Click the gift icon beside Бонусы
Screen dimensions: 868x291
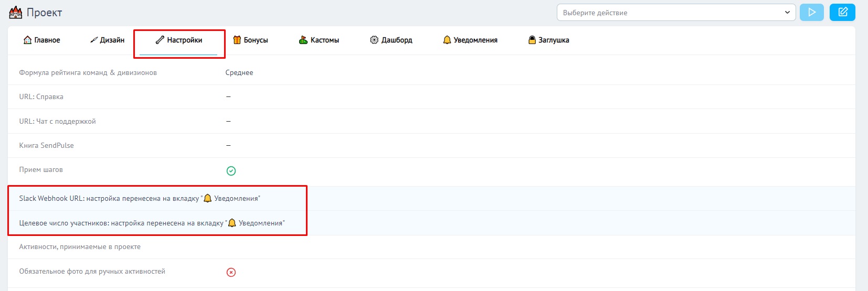tap(237, 40)
